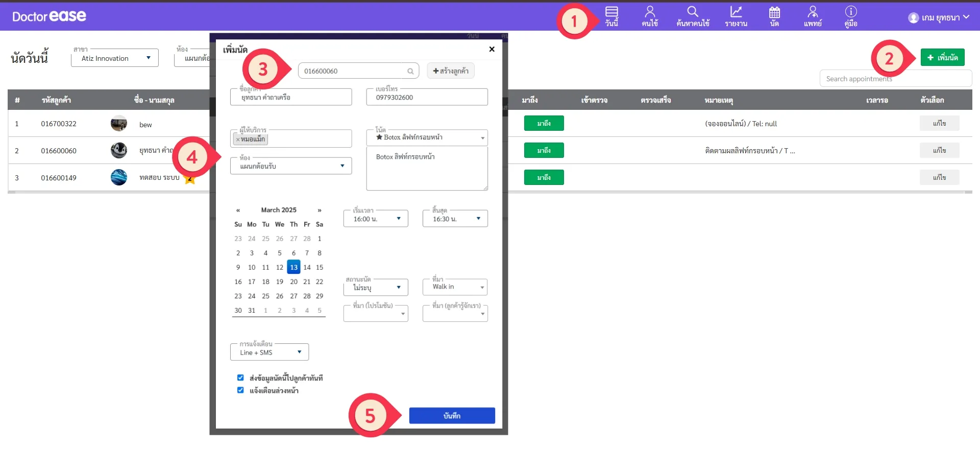
Task: Select March 20 in the calendar
Action: tap(293, 282)
